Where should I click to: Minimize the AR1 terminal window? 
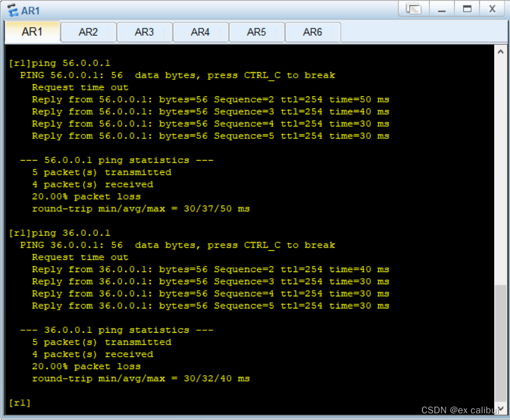click(x=441, y=8)
